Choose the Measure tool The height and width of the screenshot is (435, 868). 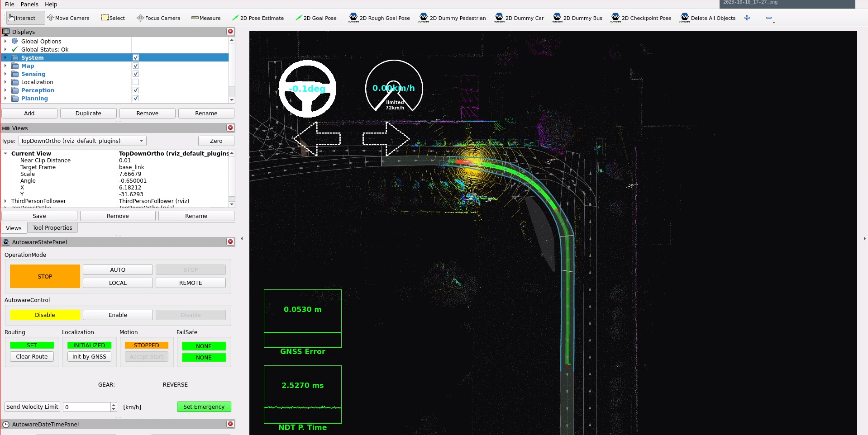(206, 18)
